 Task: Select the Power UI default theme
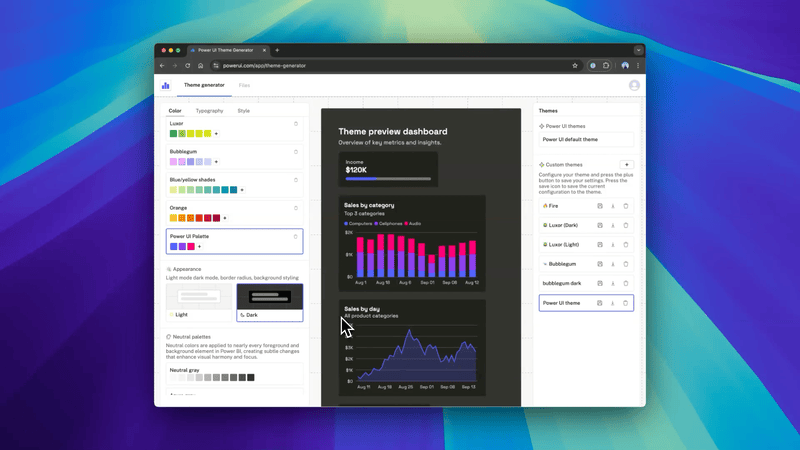[586, 139]
